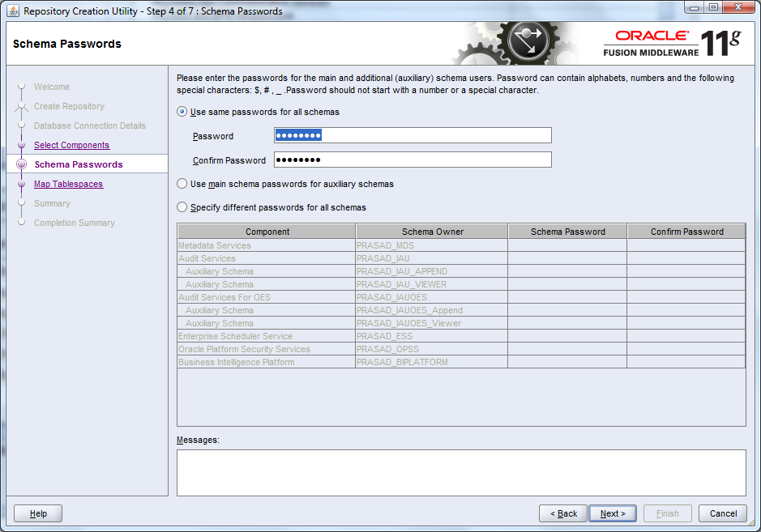Click the PRASAD_ESS schema owner cell
761x532 pixels.
click(432, 336)
